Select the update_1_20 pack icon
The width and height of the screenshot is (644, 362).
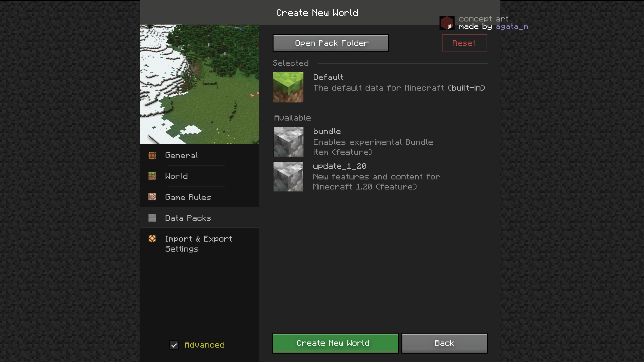pyautogui.click(x=288, y=177)
